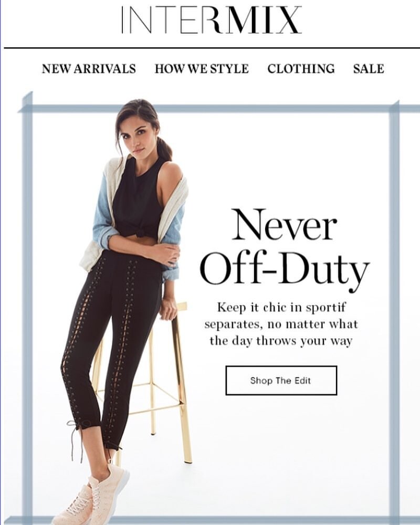The image size is (420, 525).
Task: Click the 'the day throws your way' line
Action: coord(281,341)
